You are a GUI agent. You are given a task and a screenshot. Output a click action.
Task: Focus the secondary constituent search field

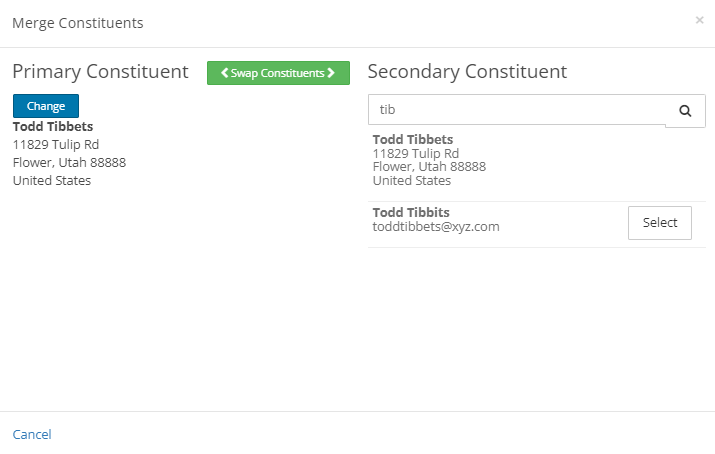point(517,110)
